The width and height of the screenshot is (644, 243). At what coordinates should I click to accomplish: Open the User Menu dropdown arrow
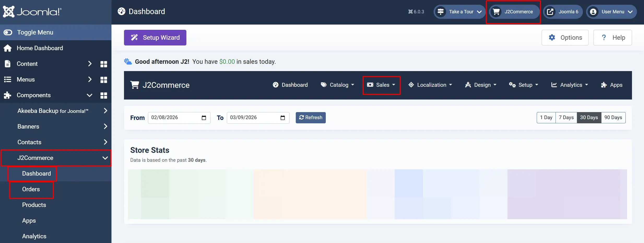pos(630,12)
